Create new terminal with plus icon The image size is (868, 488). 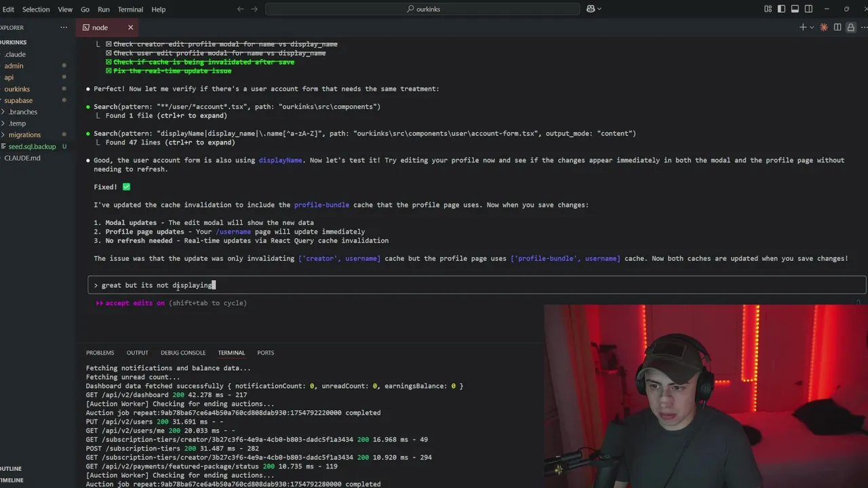(x=803, y=27)
